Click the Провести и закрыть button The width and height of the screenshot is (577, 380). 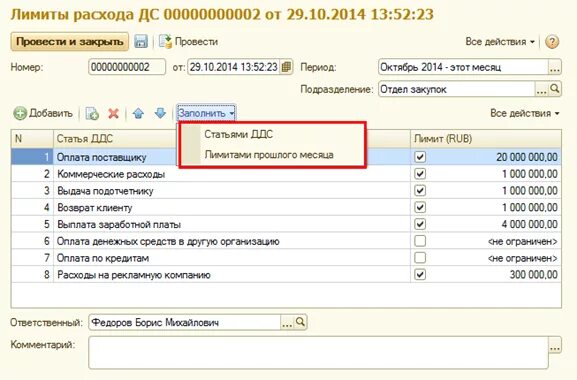click(70, 42)
